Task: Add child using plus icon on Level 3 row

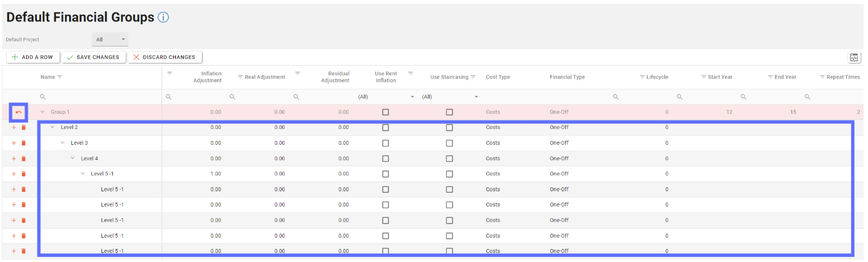Action: pyautogui.click(x=14, y=143)
